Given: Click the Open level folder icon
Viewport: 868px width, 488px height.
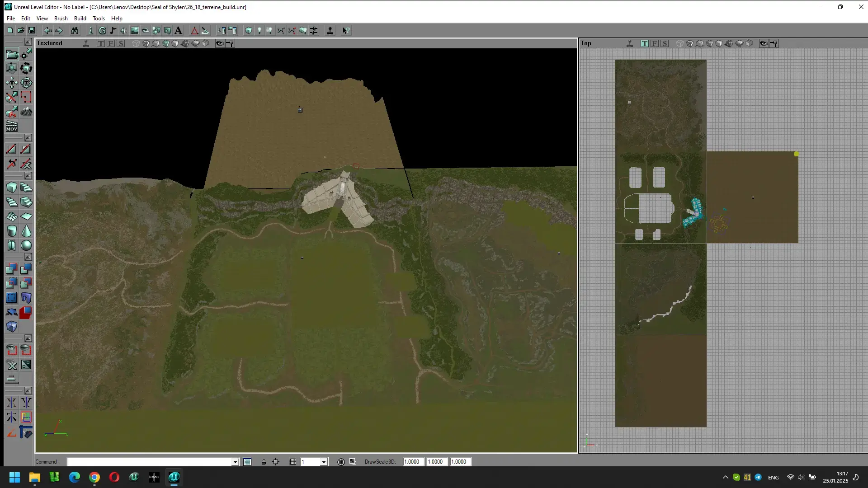Looking at the screenshot, I should pyautogui.click(x=21, y=30).
